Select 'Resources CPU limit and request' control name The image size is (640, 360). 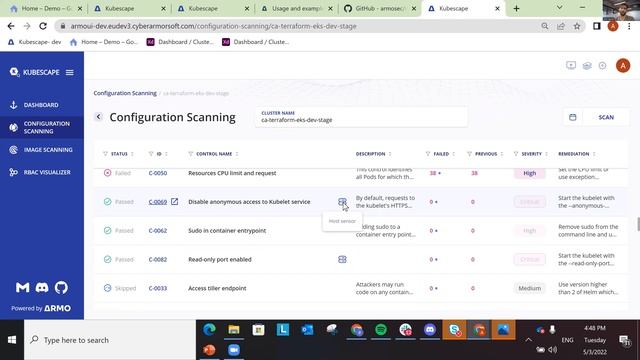[x=232, y=173]
